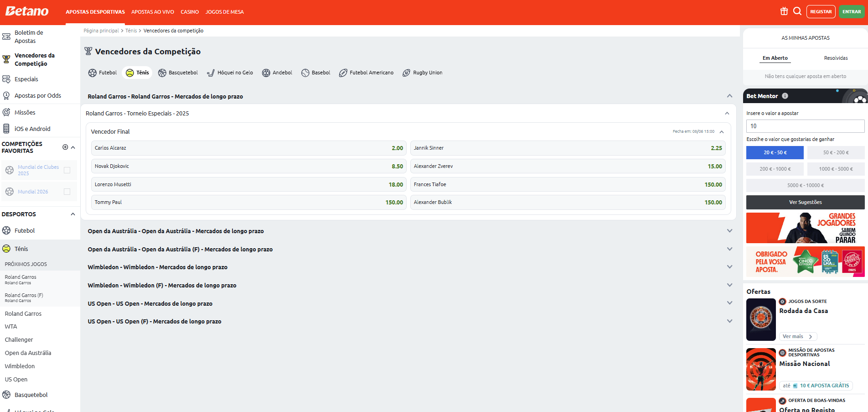868x412 pixels.
Task: Click the iOS e Android phone icon
Action: point(6,129)
